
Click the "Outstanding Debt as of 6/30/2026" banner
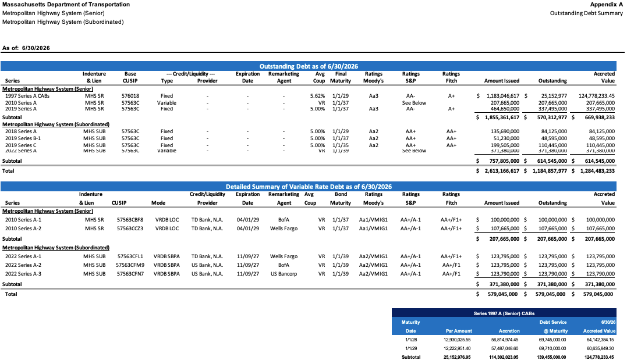pyautogui.click(x=309, y=66)
